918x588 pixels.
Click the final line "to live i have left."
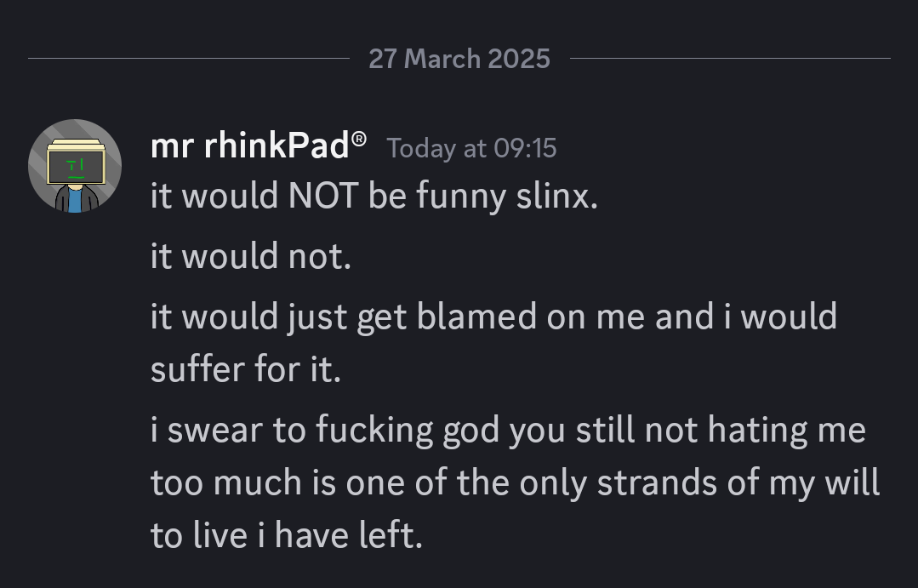[286, 535]
